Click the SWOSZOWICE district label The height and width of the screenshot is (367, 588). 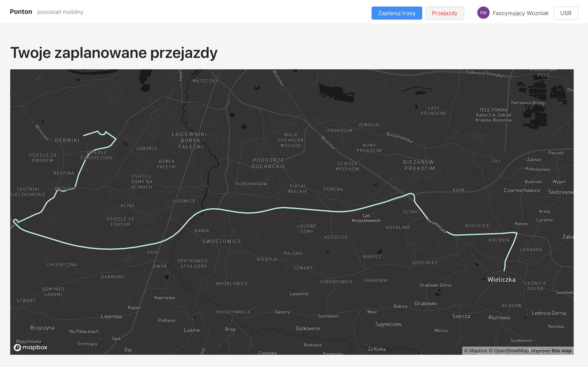[222, 241]
